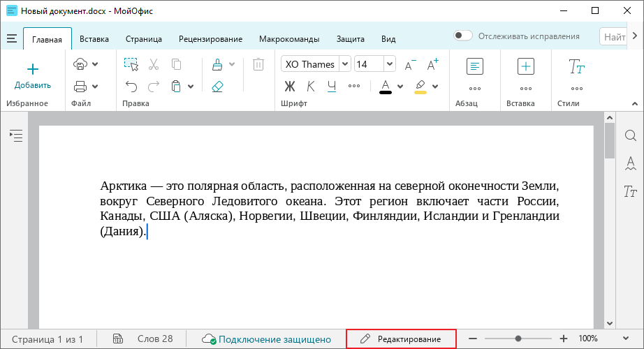Click the delete trash icon
Screen dimensions: 644x349
pos(258,64)
